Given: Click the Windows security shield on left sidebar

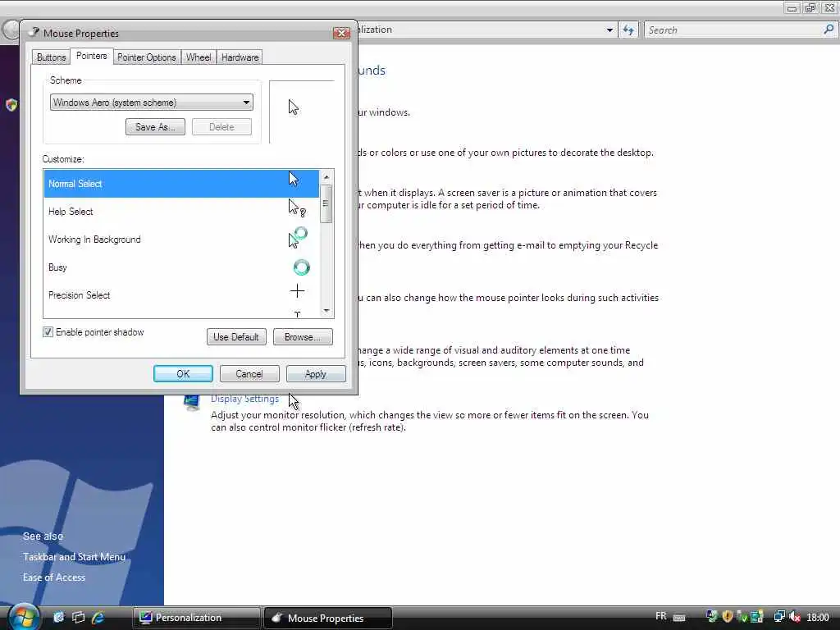Looking at the screenshot, I should point(11,105).
